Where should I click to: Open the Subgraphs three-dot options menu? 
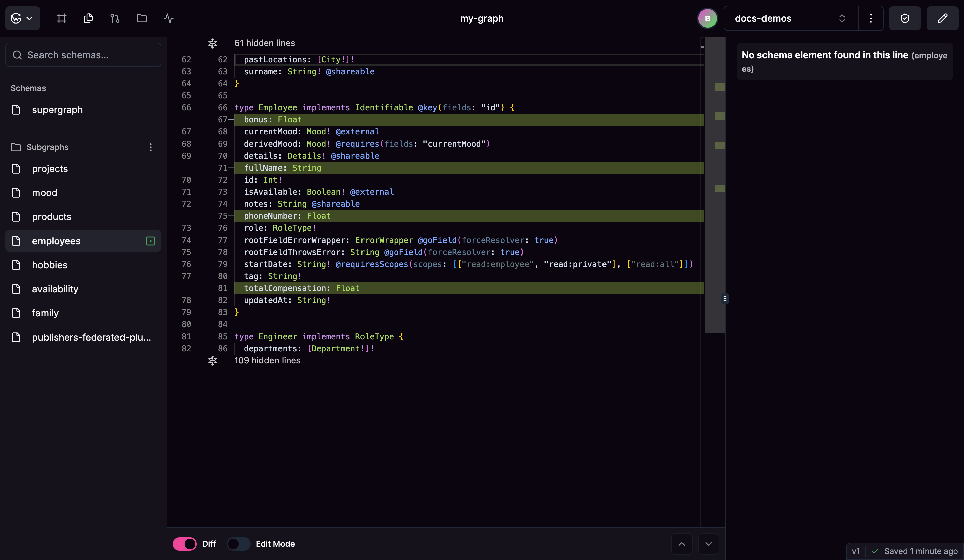pos(150,147)
